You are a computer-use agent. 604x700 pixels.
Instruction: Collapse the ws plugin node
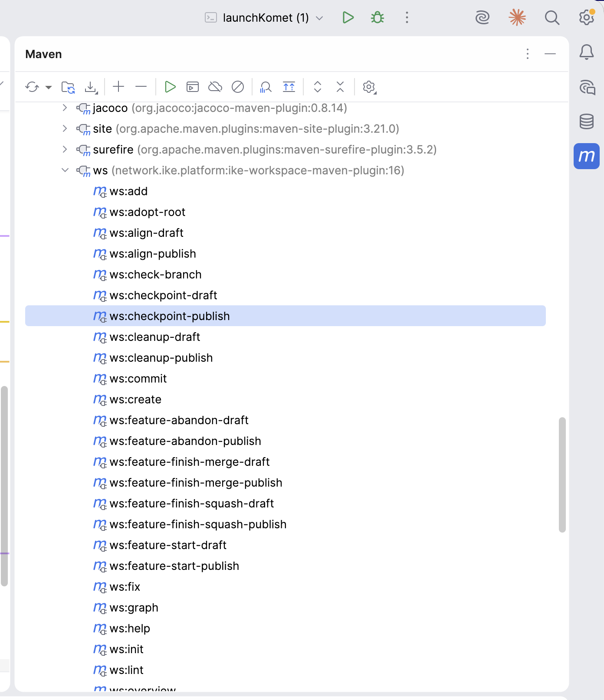click(x=65, y=170)
